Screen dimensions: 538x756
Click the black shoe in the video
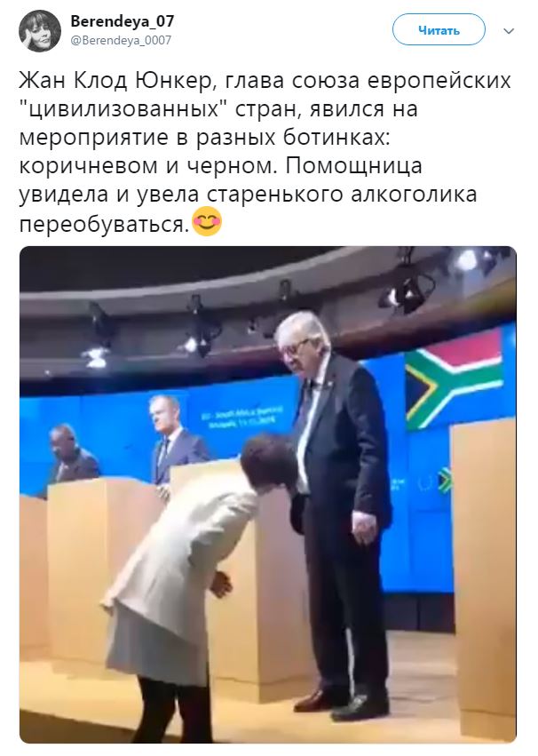tap(360, 708)
